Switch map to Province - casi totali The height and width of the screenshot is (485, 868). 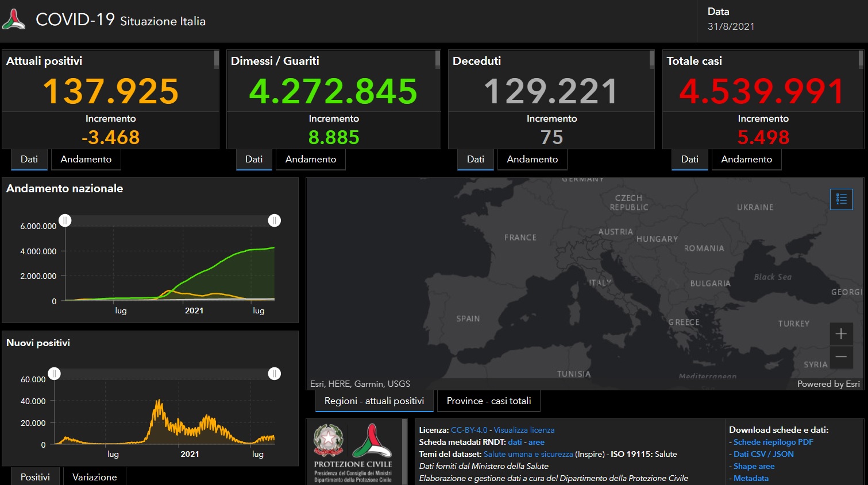point(488,401)
